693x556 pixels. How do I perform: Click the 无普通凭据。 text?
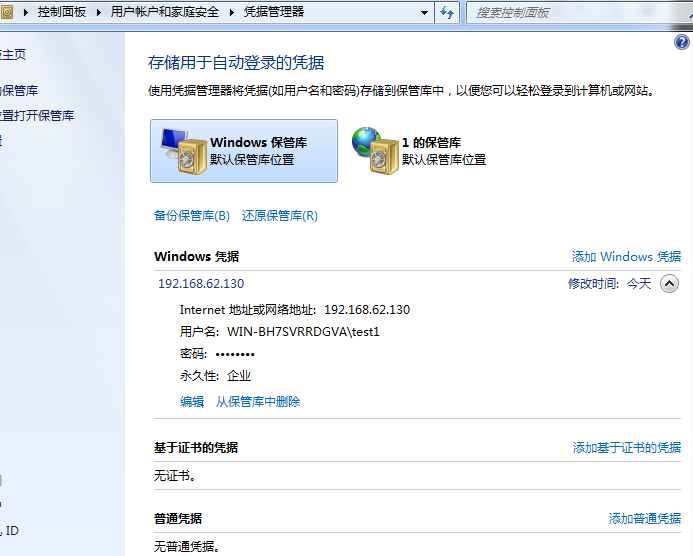point(187,547)
